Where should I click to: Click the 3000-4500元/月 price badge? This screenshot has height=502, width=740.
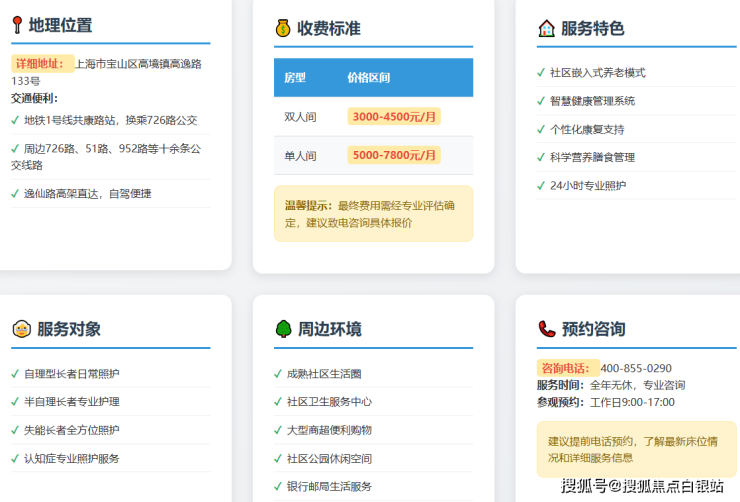coord(394,117)
